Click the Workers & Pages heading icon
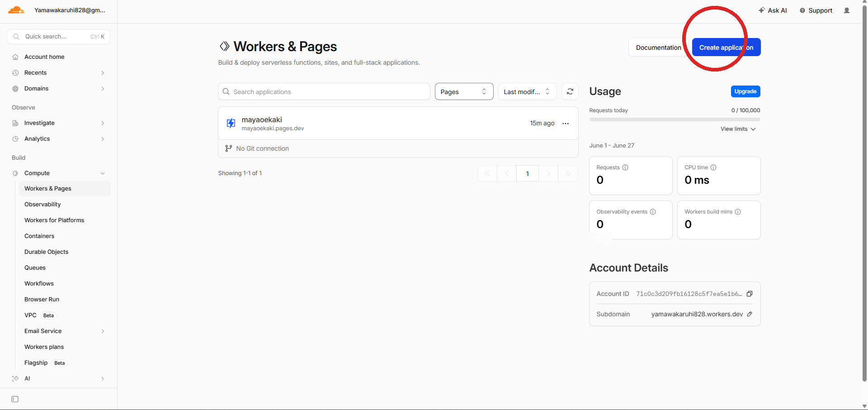Screen dimensions: 868x410 pyautogui.click(x=224, y=46)
